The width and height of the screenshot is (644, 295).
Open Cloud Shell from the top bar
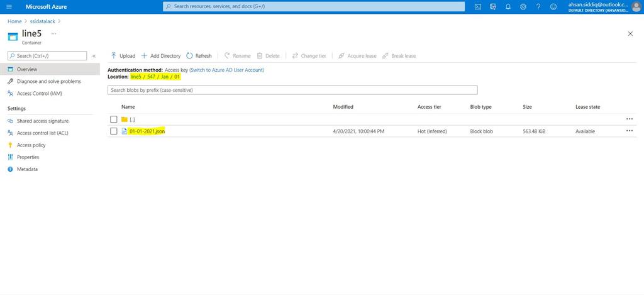coord(478,6)
